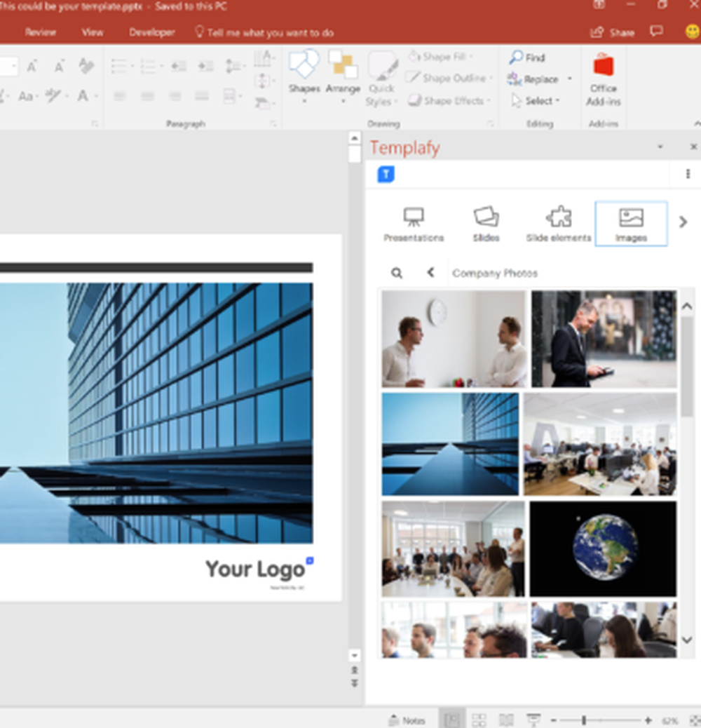Open Change Case menu

pyautogui.click(x=27, y=96)
